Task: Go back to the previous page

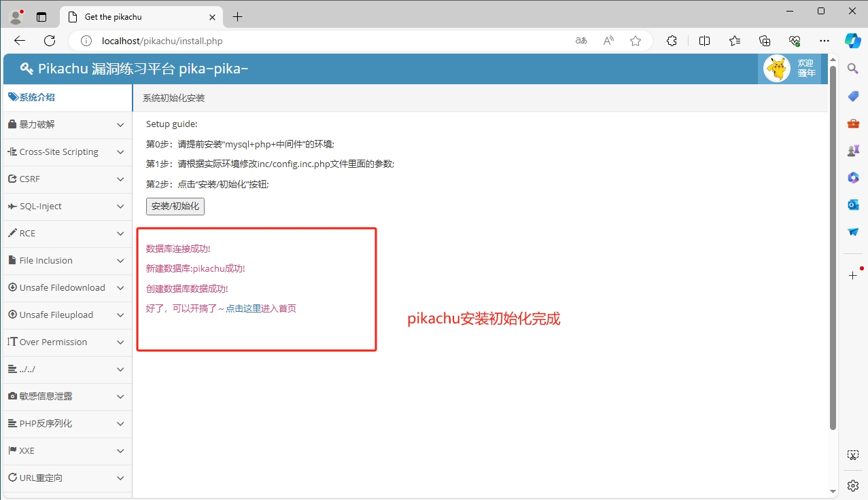Action: 20,41
